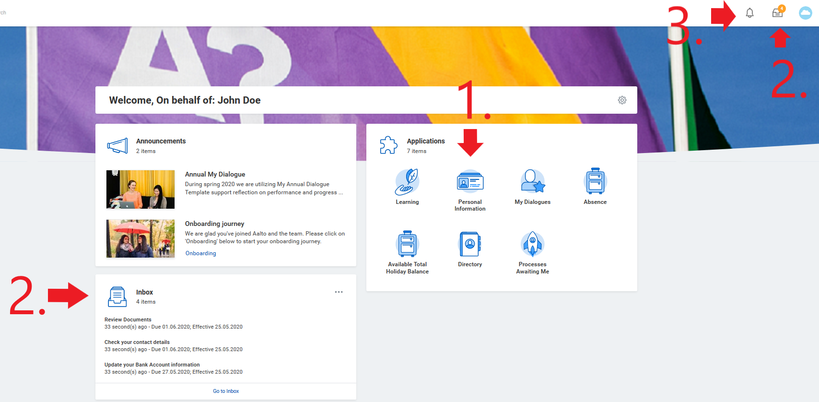Expand the Inbox three-dot options menu
The image size is (819, 402).
pyautogui.click(x=339, y=292)
